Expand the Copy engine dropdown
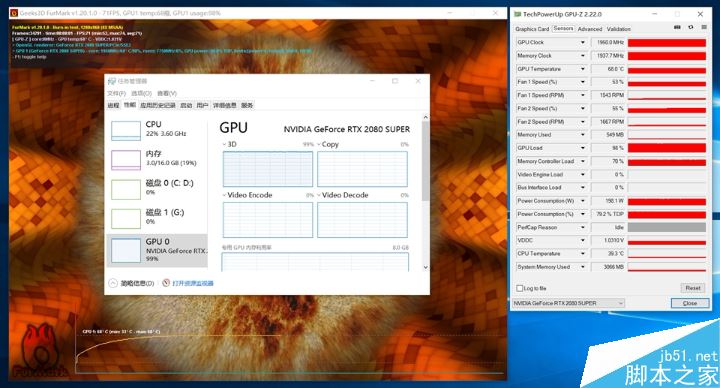Image resolution: width=720 pixels, height=388 pixels. (319, 144)
